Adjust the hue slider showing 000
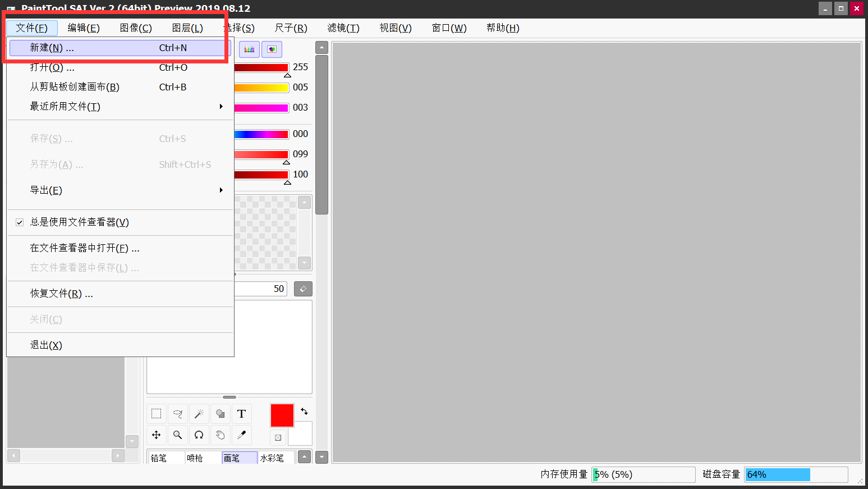 point(261,134)
